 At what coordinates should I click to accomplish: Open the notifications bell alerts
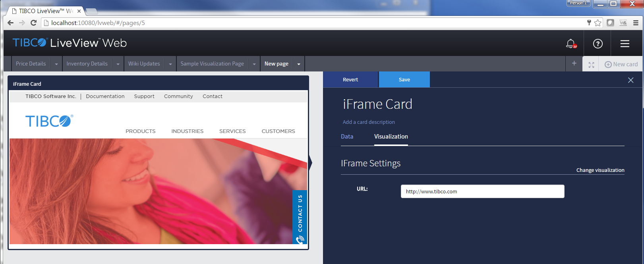[x=571, y=43]
